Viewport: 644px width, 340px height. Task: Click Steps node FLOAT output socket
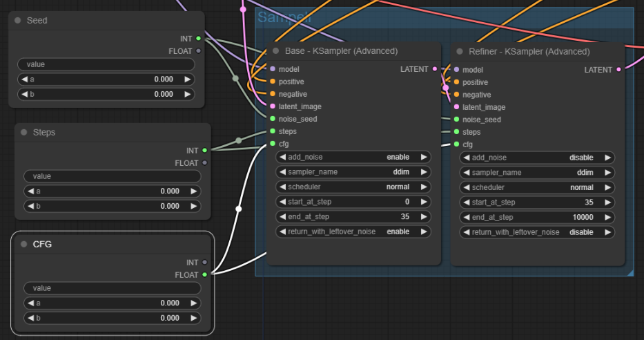[x=204, y=163]
